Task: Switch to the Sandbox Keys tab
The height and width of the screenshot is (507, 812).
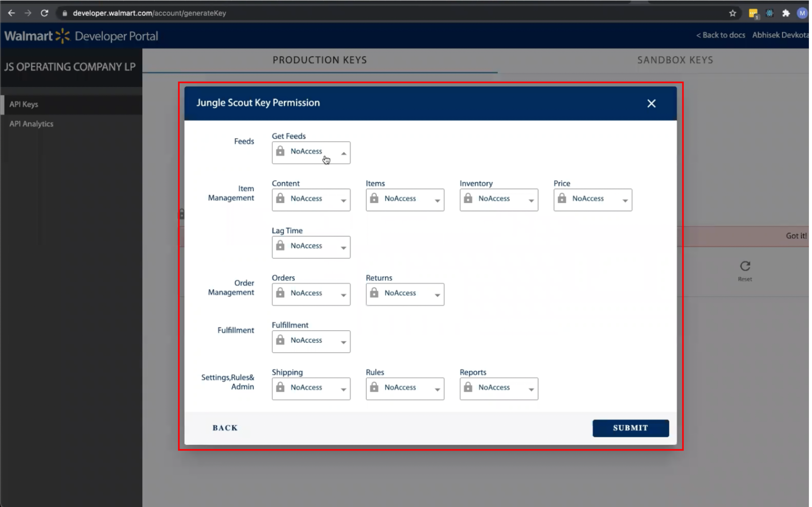Action: 675,60
